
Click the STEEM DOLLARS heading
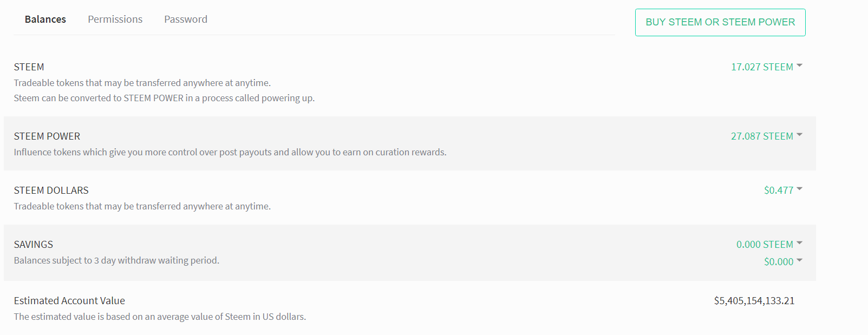pyautogui.click(x=51, y=191)
